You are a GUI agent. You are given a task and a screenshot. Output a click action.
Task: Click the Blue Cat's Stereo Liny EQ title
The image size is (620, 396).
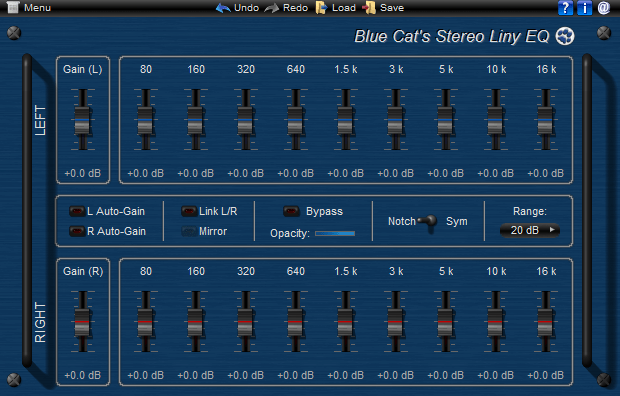coord(452,36)
